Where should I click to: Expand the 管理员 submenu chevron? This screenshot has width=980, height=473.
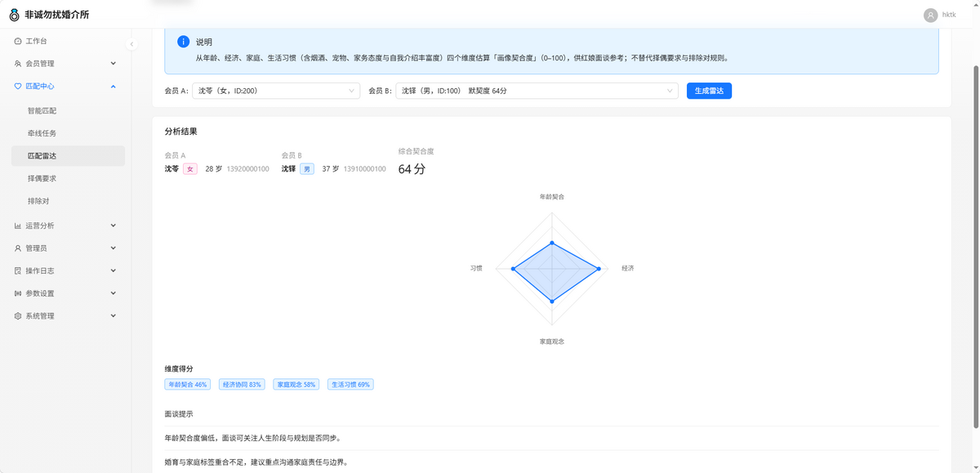point(114,248)
